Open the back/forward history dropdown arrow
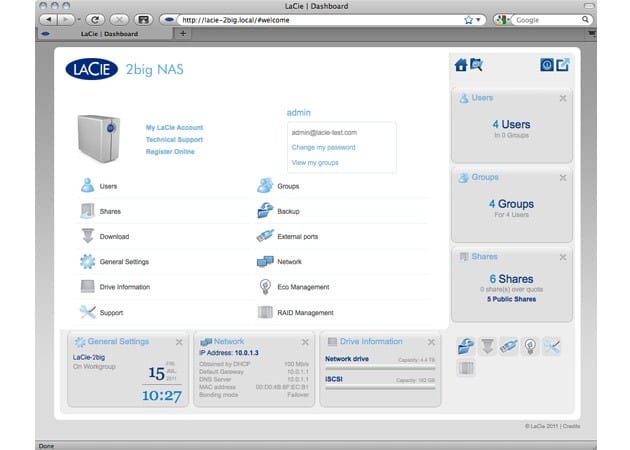 (79, 19)
